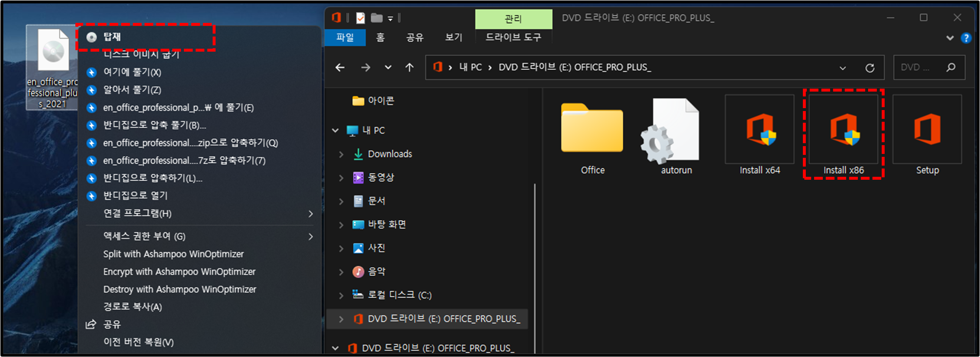Choose 반디집으로 열기 entry
This screenshot has width=980, height=357.
pos(135,195)
